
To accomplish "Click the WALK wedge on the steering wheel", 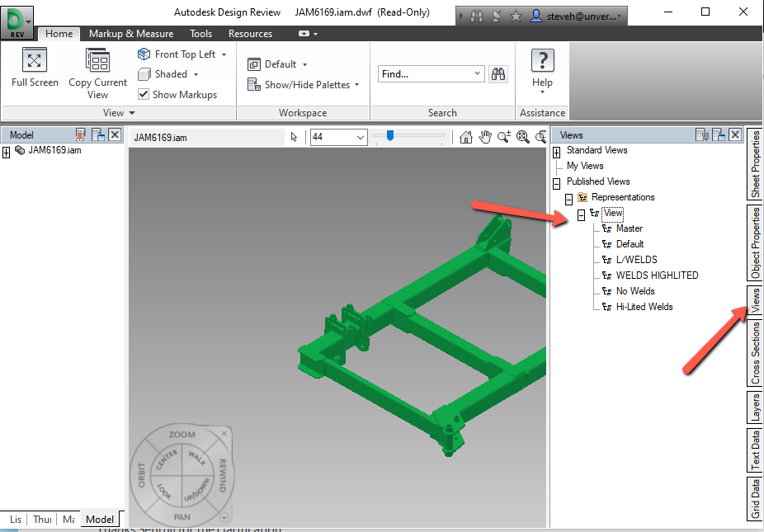I will tap(197, 459).
